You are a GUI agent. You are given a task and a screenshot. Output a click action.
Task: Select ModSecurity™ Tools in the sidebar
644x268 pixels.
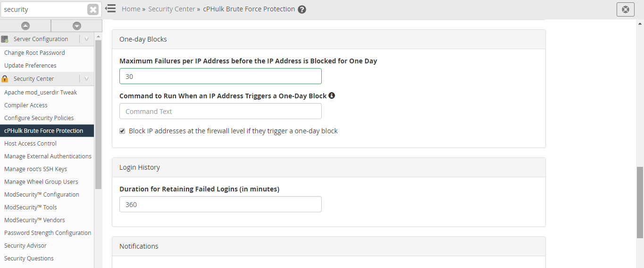[31, 207]
